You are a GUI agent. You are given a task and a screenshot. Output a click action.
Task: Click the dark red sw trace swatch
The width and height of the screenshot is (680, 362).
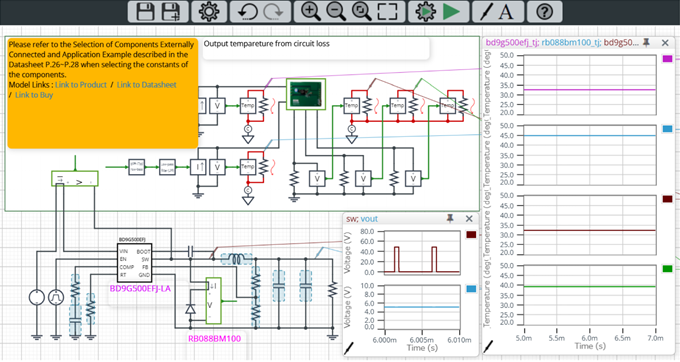(471, 235)
